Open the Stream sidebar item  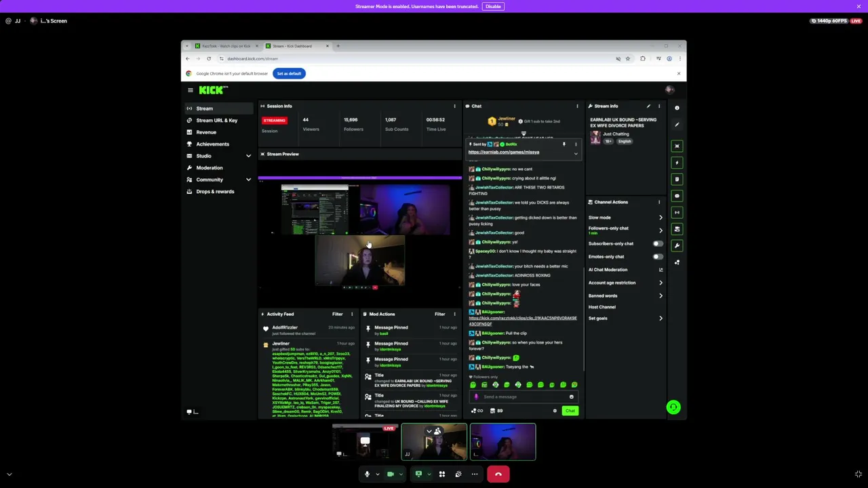tap(220, 108)
